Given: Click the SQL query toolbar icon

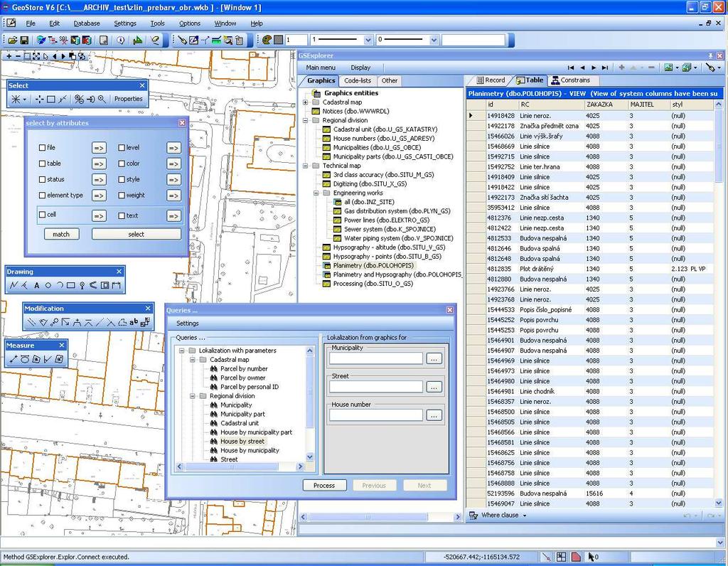Looking at the screenshot, I should tap(63, 41).
